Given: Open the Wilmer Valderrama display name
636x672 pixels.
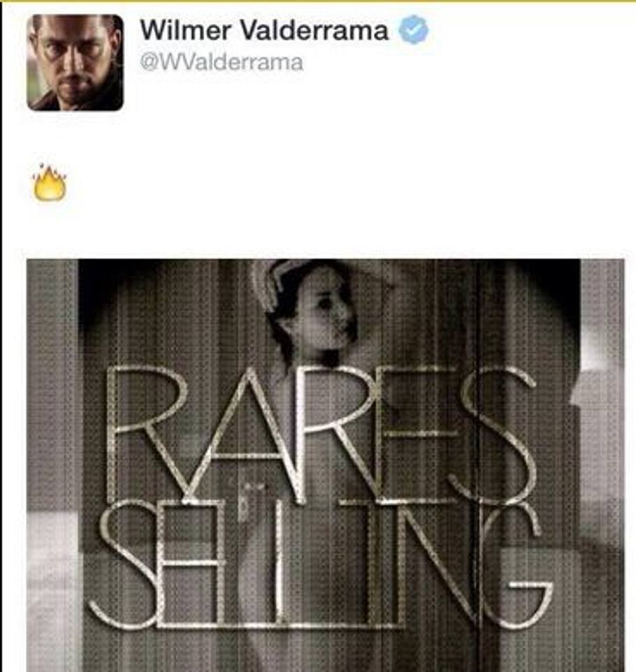Looking at the screenshot, I should coord(264,30).
